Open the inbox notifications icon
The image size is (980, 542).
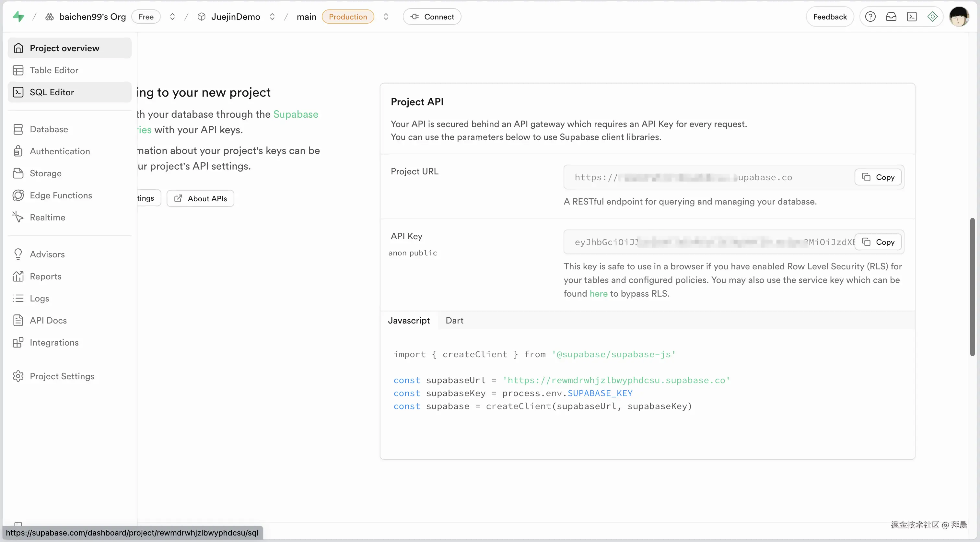click(x=891, y=16)
